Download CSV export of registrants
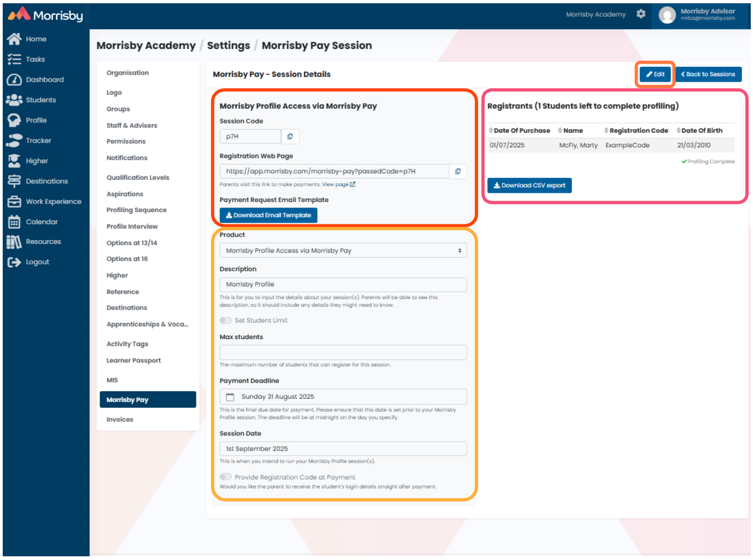The image size is (753, 560). pyautogui.click(x=529, y=186)
